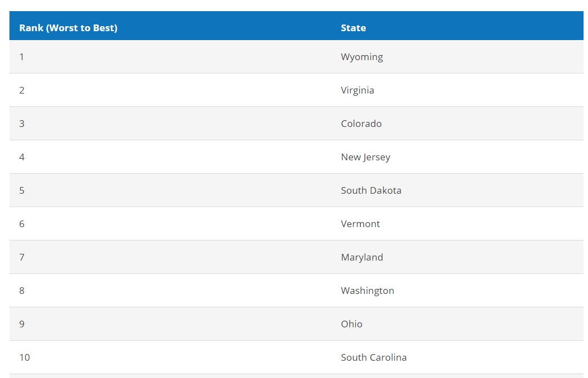Select Ohio in the State column

[x=351, y=324]
